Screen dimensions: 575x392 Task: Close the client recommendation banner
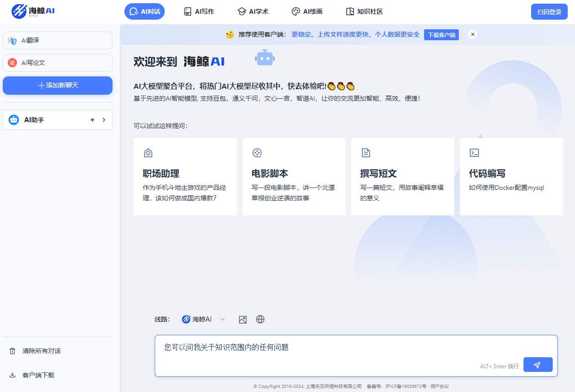(x=473, y=34)
